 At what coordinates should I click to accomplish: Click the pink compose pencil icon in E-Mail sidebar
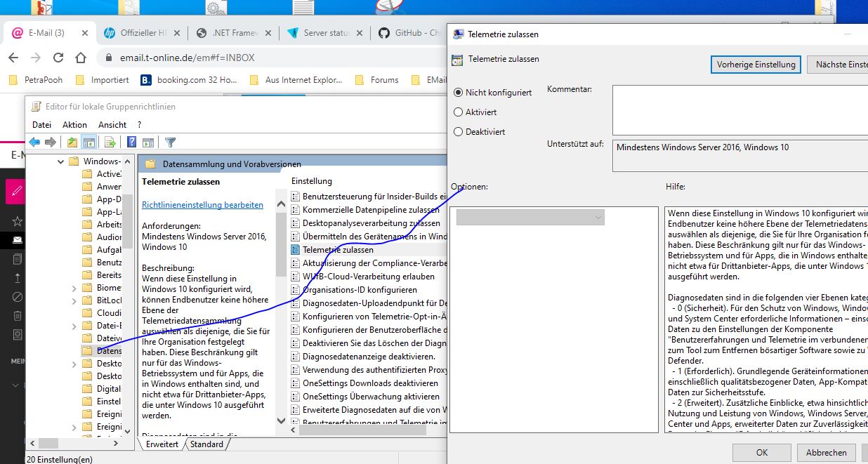coord(15,191)
